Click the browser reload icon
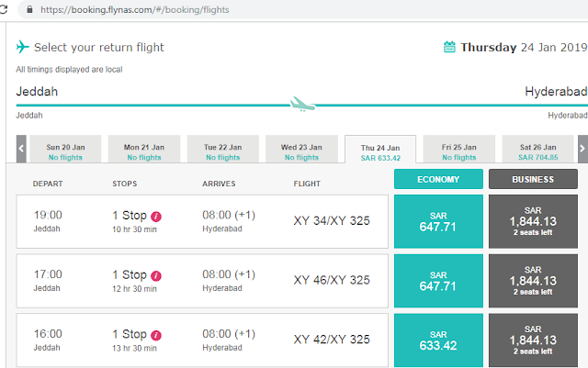This screenshot has height=368, width=588. tap(4, 9)
